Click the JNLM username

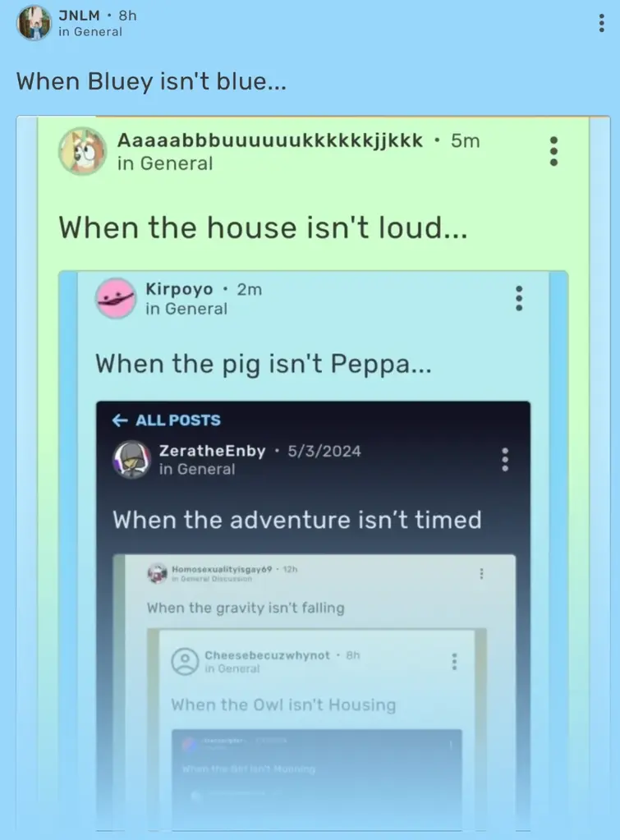point(79,16)
